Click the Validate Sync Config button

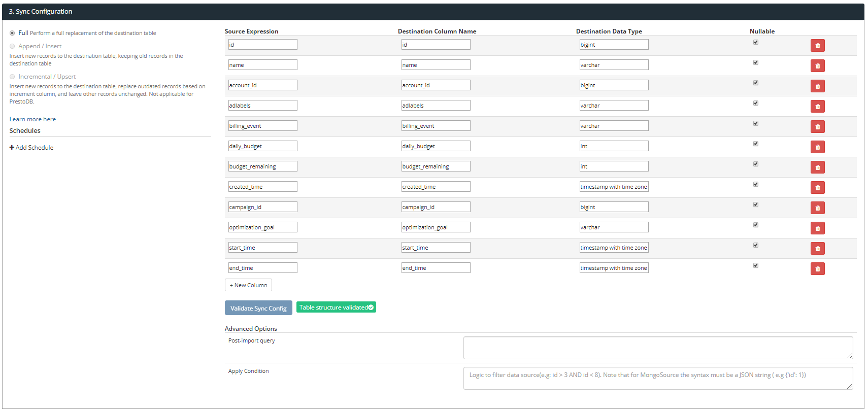[x=258, y=308]
